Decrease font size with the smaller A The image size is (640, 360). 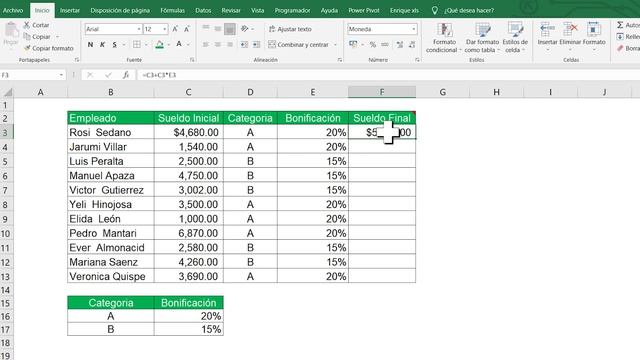187,29
